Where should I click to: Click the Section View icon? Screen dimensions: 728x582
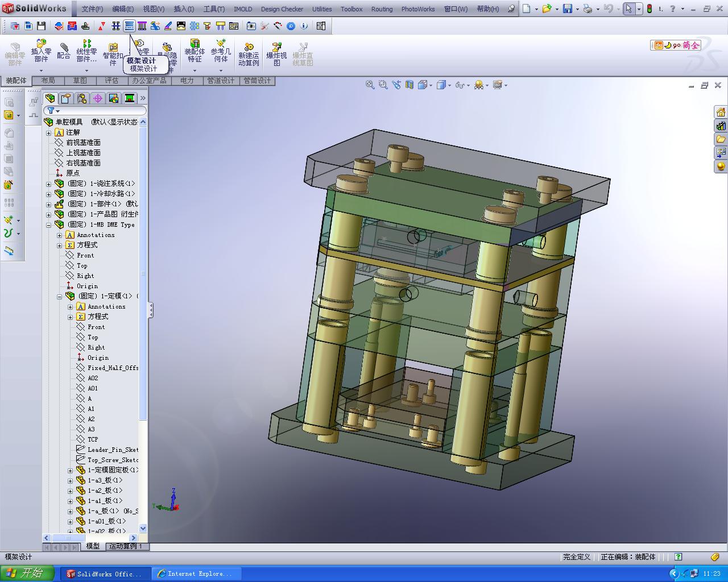(x=409, y=85)
